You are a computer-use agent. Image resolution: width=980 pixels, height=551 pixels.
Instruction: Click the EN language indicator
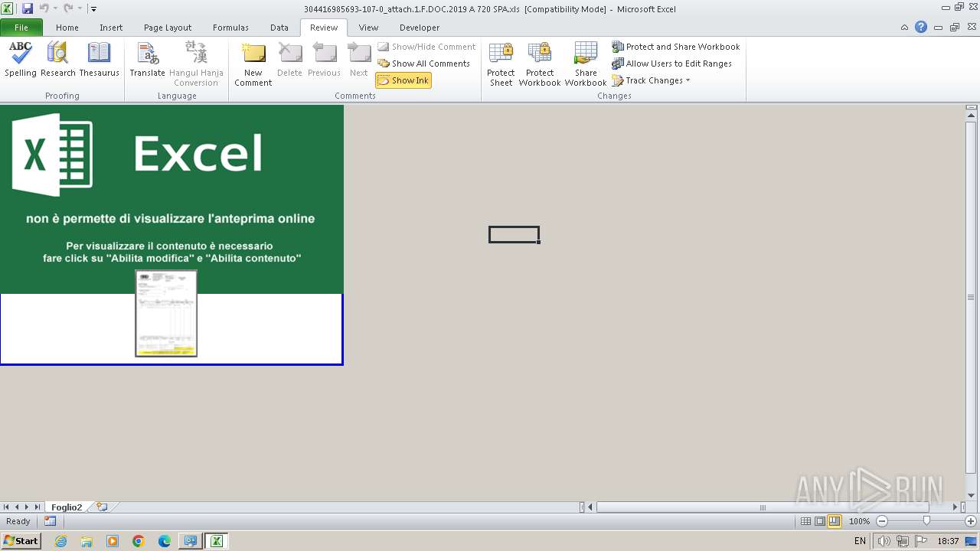point(860,541)
